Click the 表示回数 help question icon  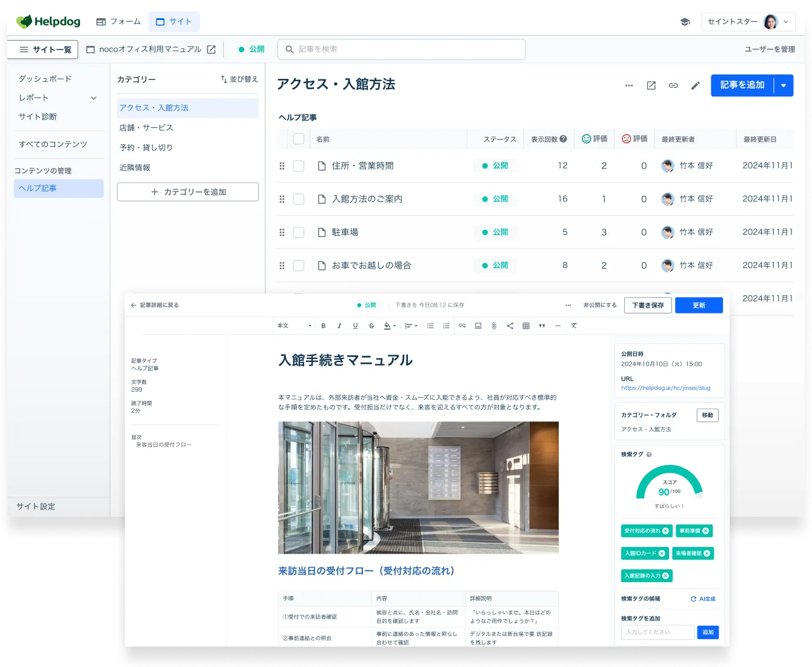564,139
